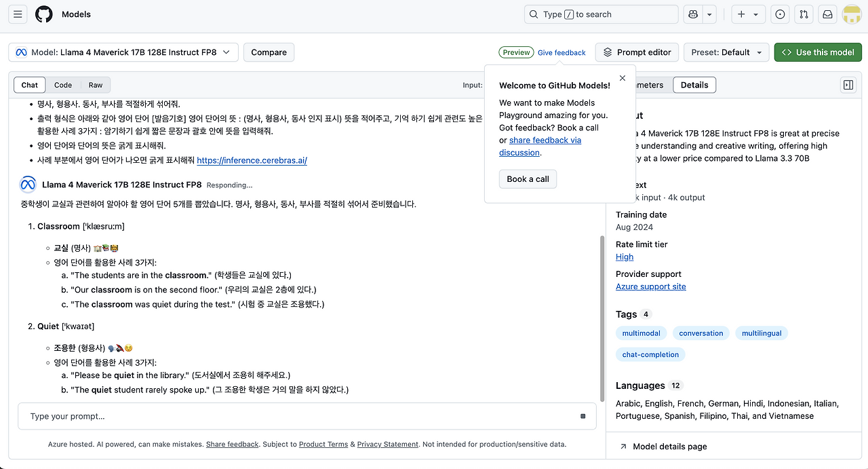
Task: Open the Privacy Statement link
Action: [388, 445]
